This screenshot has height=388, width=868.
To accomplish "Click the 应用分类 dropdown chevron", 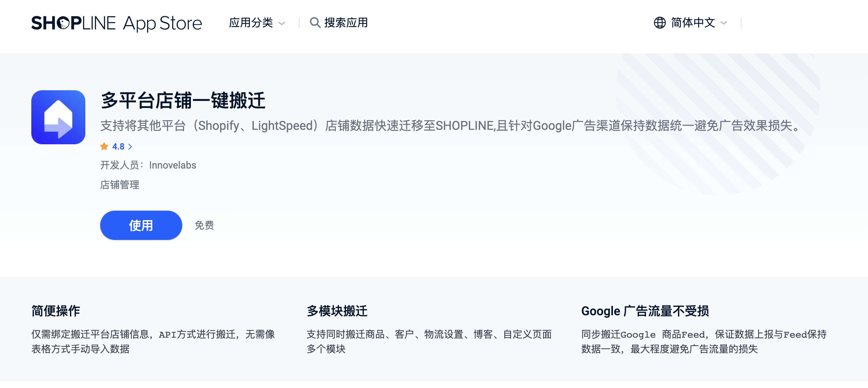I will 282,24.
